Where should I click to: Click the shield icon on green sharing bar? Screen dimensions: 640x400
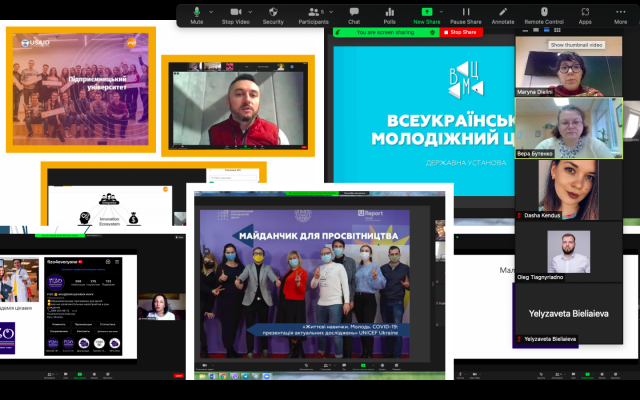432,32
